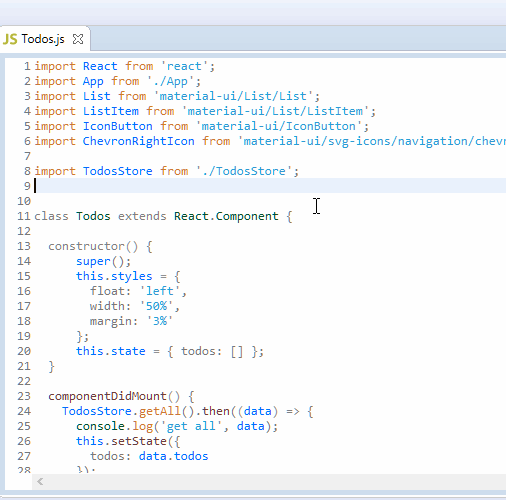Click './TodosStore' string on line 8

tap(244, 171)
